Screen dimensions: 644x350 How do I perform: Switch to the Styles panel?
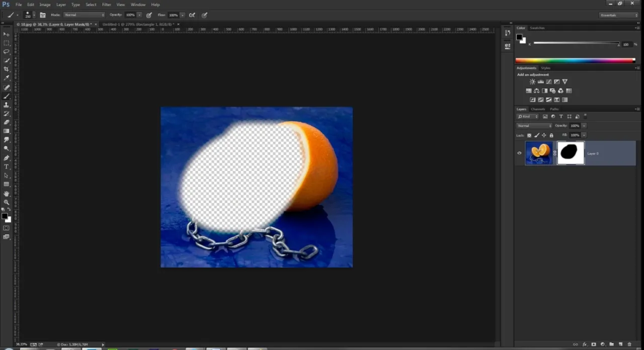coord(546,68)
